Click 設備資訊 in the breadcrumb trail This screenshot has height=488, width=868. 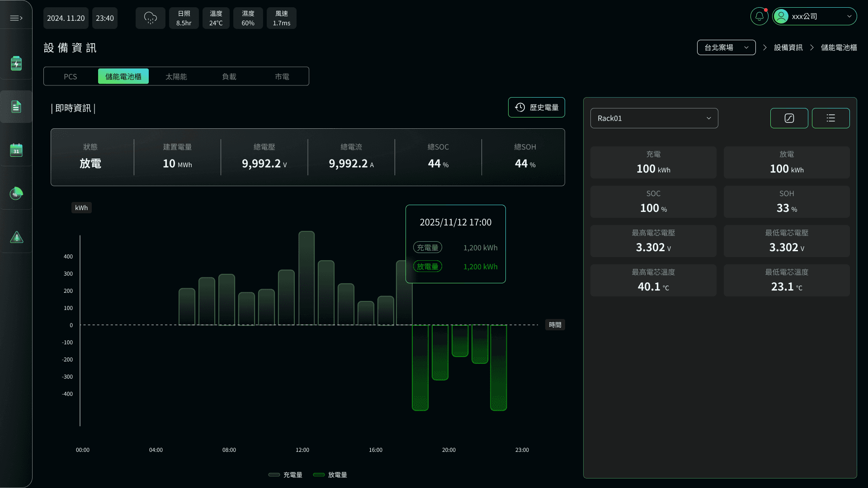tap(788, 47)
